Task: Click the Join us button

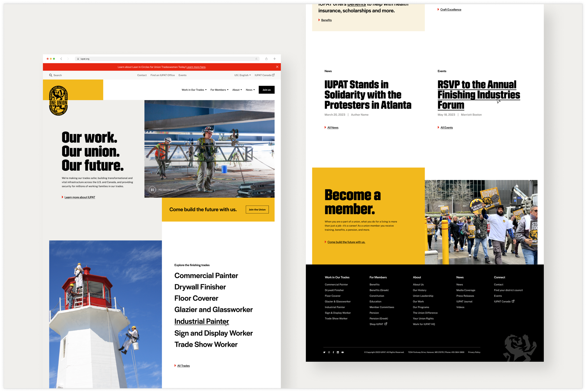Action: [266, 90]
